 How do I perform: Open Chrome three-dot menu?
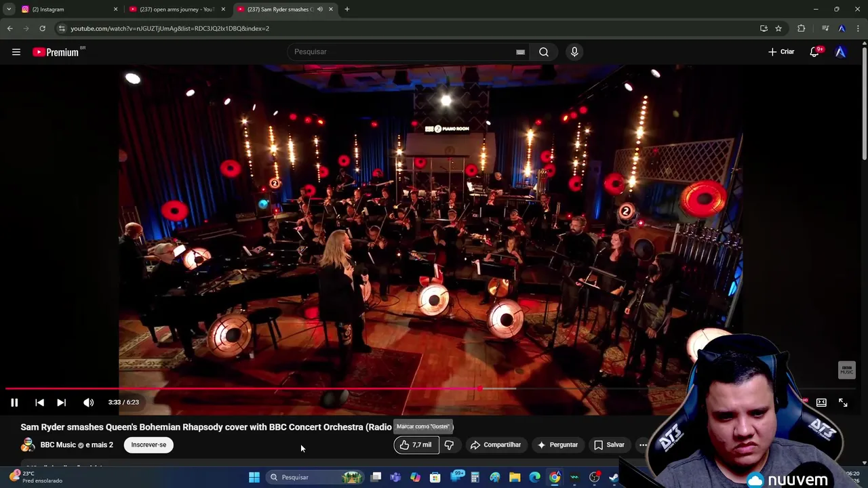coord(859,28)
